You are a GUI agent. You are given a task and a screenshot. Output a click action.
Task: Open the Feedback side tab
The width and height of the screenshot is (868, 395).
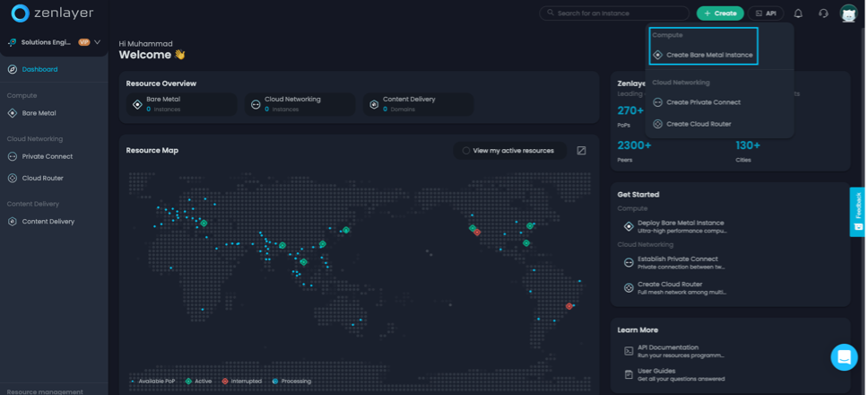[857, 212]
